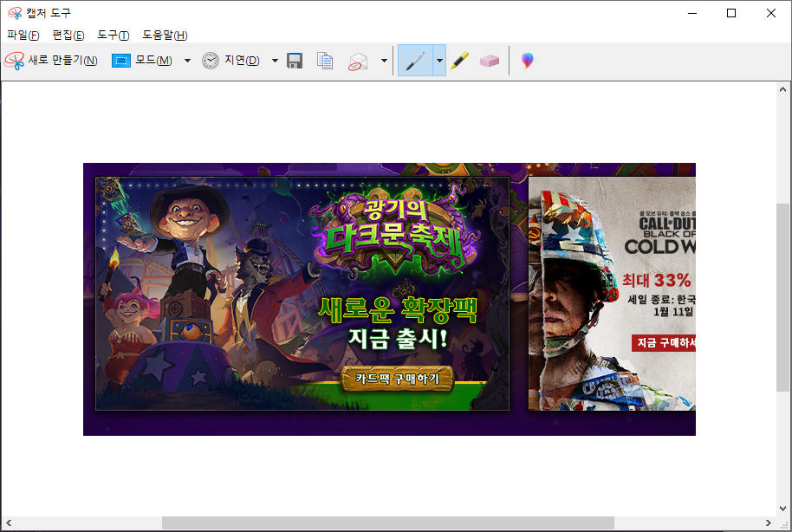Open the 편집(E) menu
The height and width of the screenshot is (532, 792).
(68, 35)
